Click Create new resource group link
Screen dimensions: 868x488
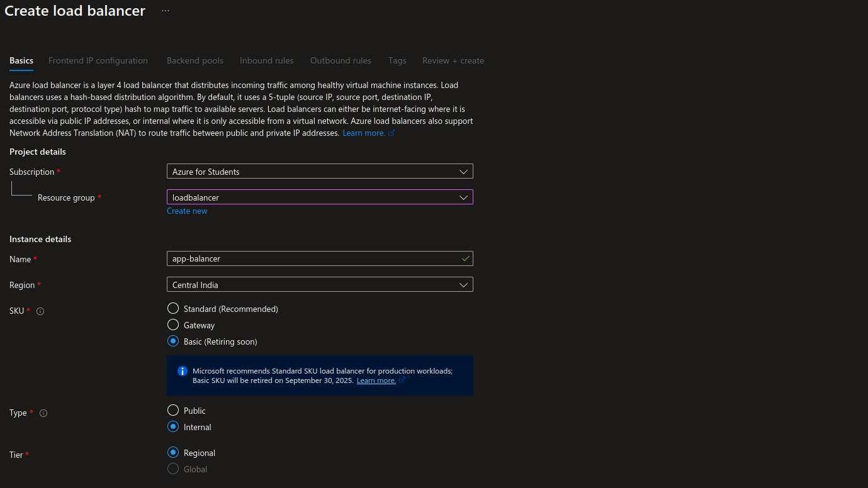(187, 211)
